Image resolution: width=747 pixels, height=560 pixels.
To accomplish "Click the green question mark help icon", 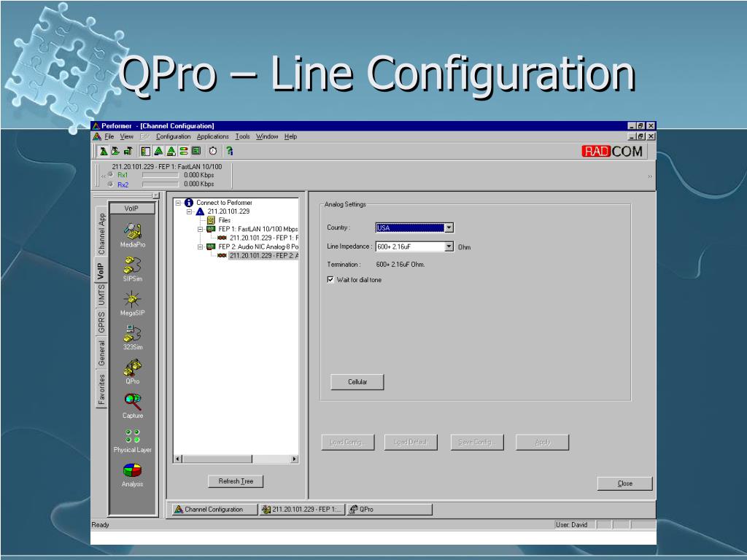I will [x=230, y=151].
